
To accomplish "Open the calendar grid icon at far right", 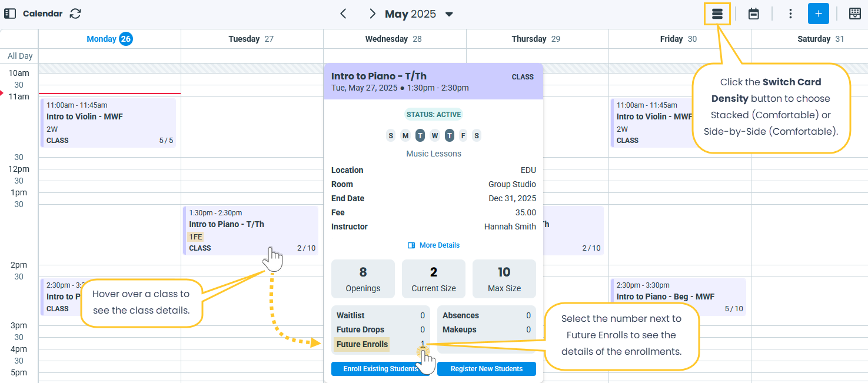I will 855,14.
